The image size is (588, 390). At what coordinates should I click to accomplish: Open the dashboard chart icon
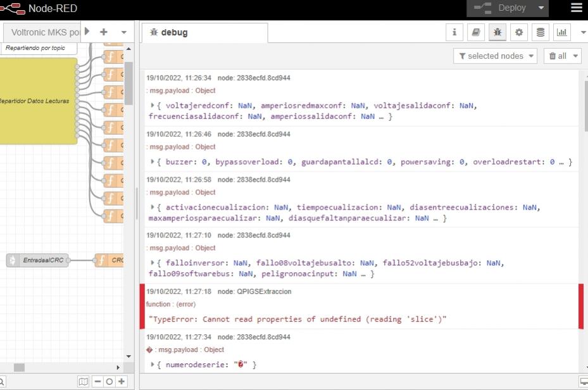pyautogui.click(x=562, y=32)
